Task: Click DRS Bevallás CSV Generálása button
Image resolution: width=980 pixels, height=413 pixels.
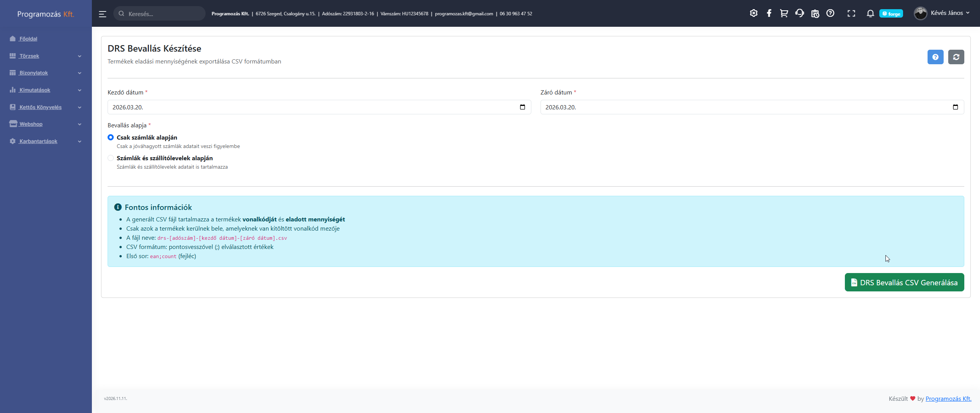Action: (x=904, y=283)
